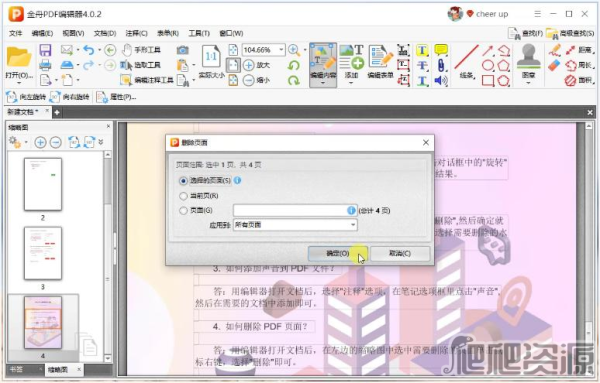Click the printer icon in the toolbar
The image size is (600, 383).
point(45,65)
